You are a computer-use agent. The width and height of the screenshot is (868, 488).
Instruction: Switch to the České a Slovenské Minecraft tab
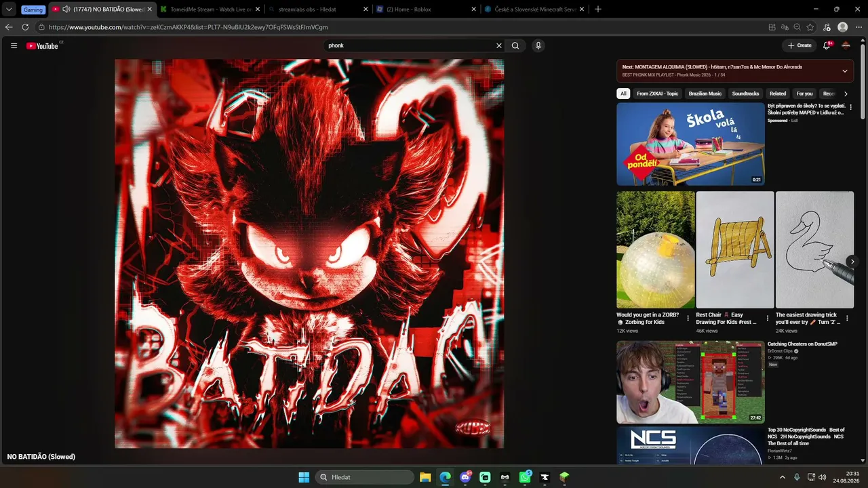coord(534,9)
